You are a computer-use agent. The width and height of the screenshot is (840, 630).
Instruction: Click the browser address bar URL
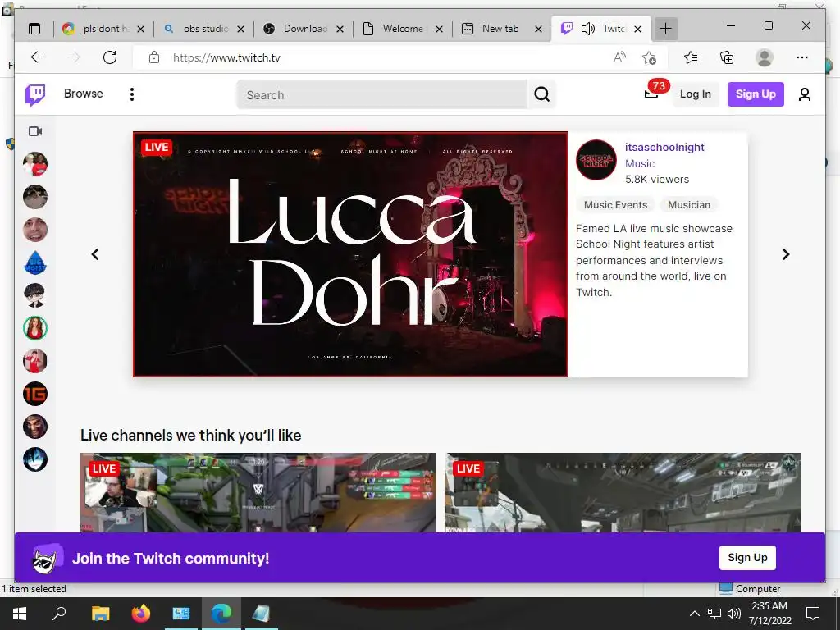point(226,57)
